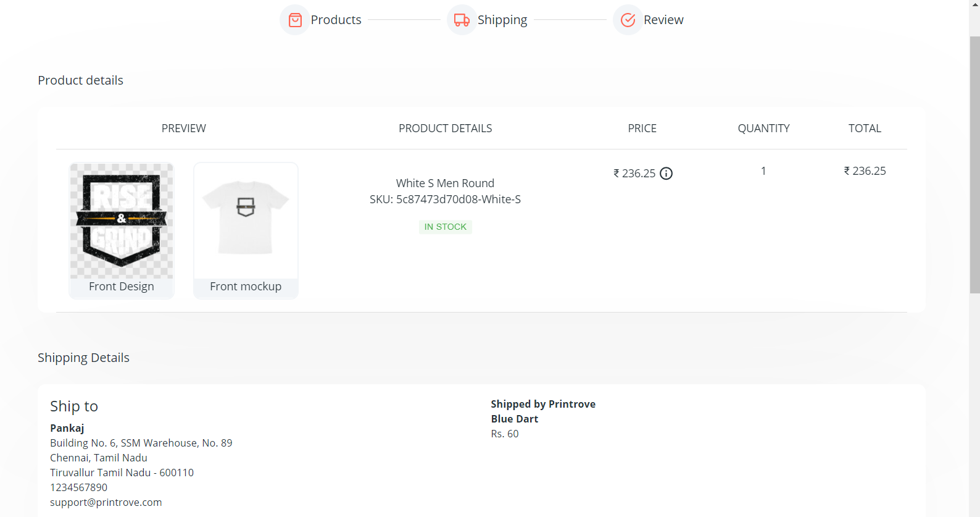
Task: Go to the Shipping step
Action: (502, 20)
